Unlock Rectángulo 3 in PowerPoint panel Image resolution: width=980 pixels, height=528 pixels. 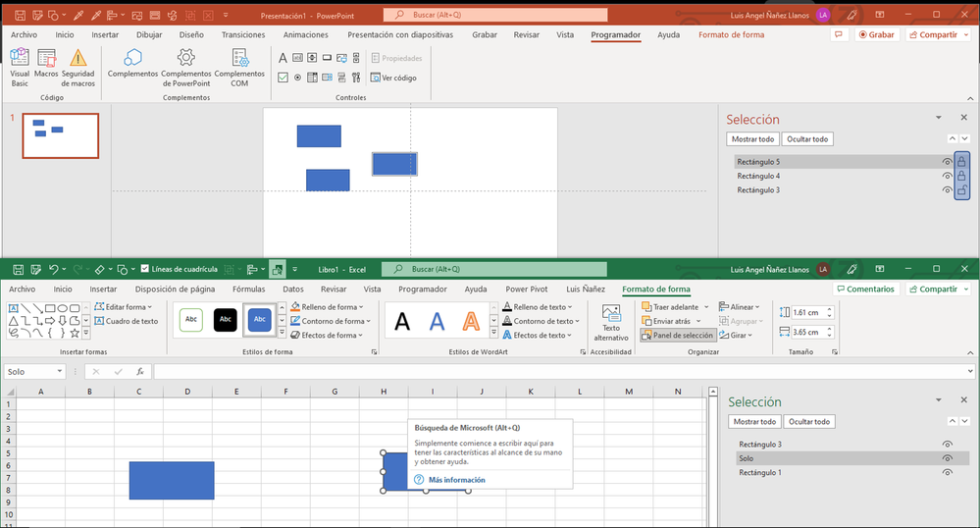click(962, 190)
